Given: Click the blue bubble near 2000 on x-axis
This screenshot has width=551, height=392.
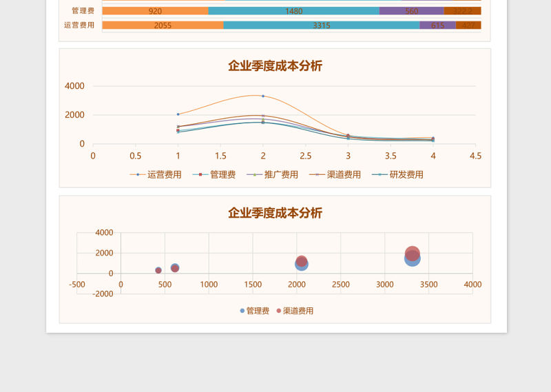Looking at the screenshot, I should tap(301, 265).
